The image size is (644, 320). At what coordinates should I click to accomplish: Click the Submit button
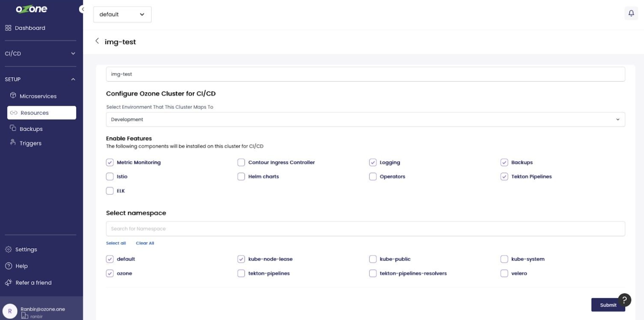(605, 305)
